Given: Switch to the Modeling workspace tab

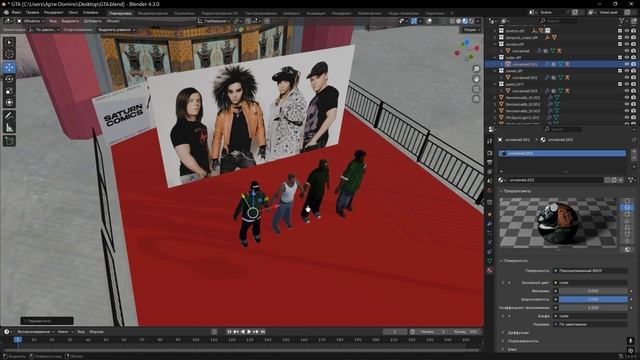Looking at the screenshot, I should coord(153,13).
